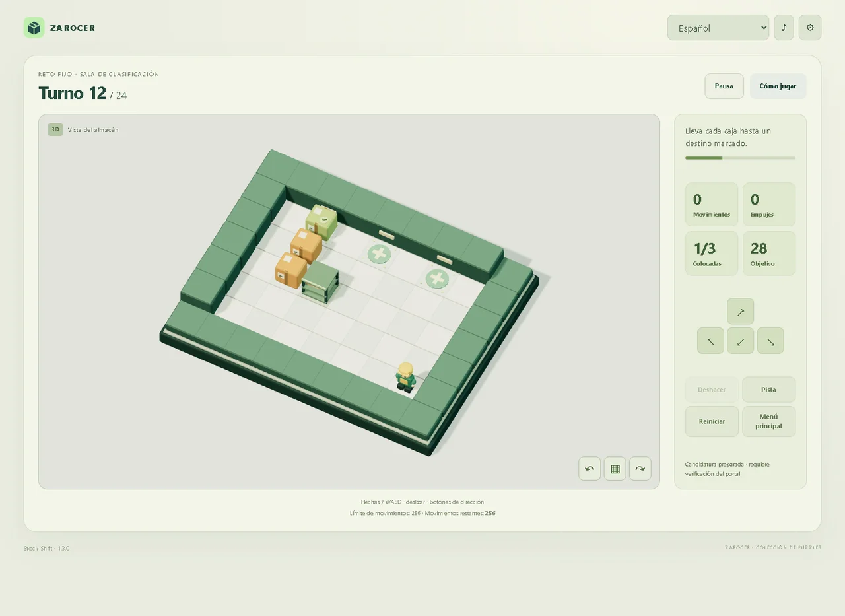Click the goal progress bar
The width and height of the screenshot is (845, 616).
(740, 158)
